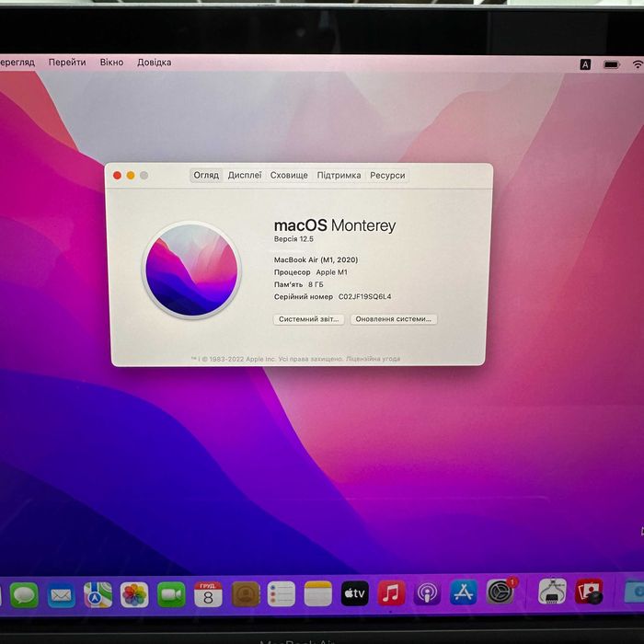
Task: Click the MacBook Air (M1, 2020) text
Action: point(316,259)
